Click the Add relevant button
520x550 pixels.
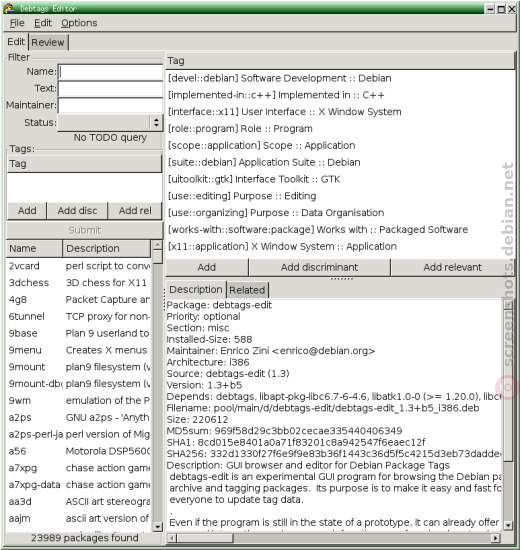coord(452,267)
